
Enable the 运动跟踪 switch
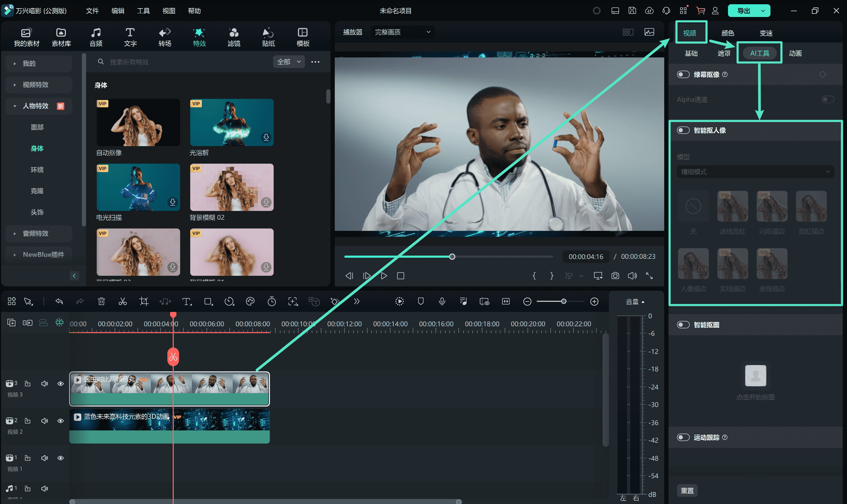683,437
